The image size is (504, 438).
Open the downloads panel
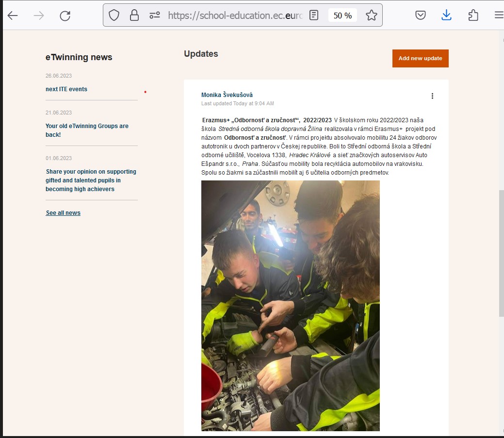click(446, 15)
